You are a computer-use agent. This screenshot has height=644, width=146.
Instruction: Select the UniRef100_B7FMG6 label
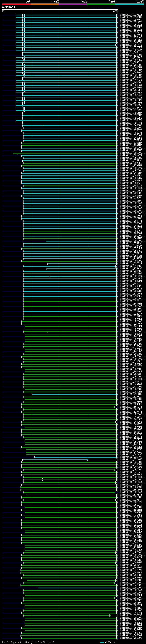tap(131, 35)
